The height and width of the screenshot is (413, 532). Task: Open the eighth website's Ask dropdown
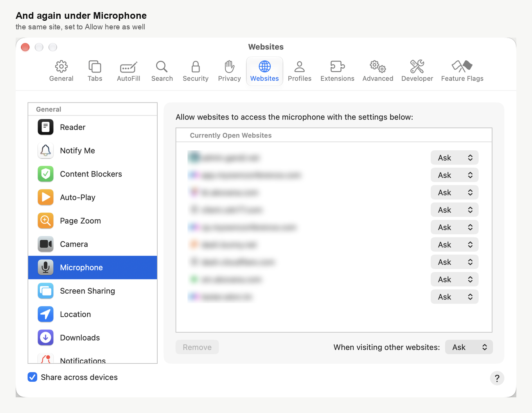455,280
